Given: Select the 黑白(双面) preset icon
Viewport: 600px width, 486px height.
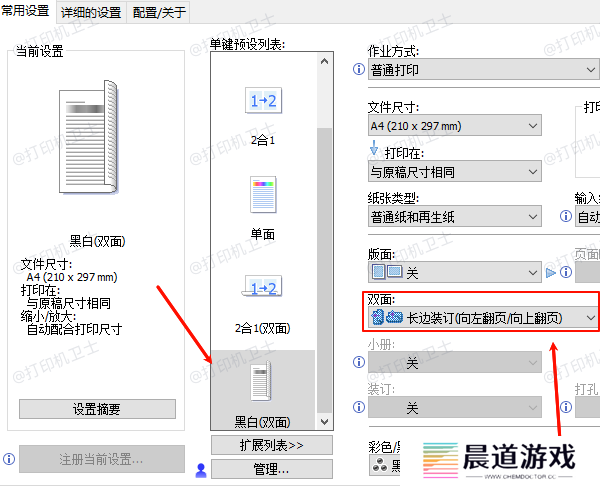Looking at the screenshot, I should click(262, 381).
